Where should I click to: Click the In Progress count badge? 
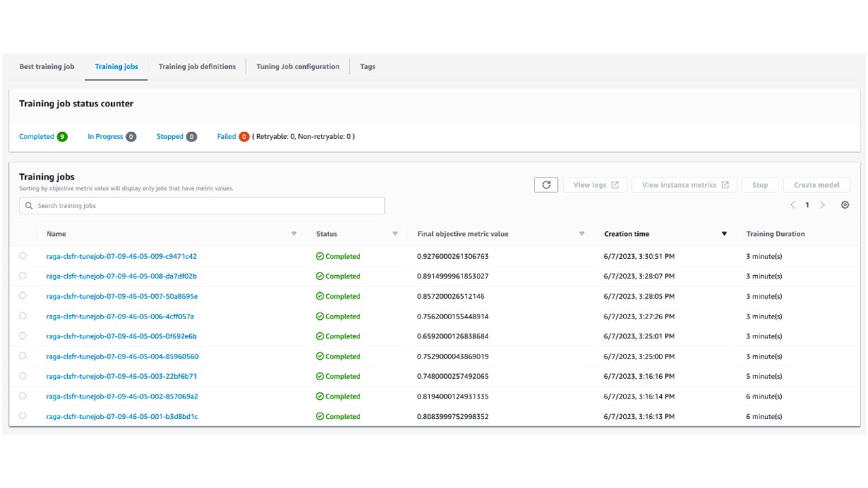131,137
